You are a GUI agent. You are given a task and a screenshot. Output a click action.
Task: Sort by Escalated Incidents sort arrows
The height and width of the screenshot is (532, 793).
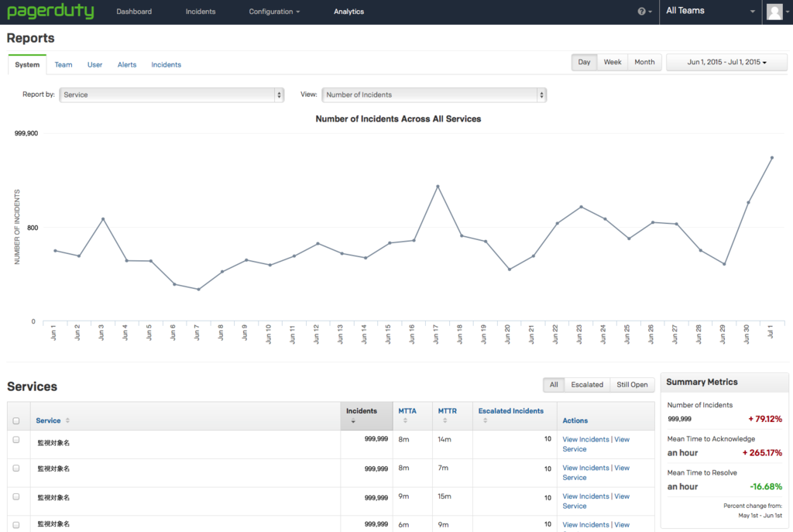[x=485, y=420]
